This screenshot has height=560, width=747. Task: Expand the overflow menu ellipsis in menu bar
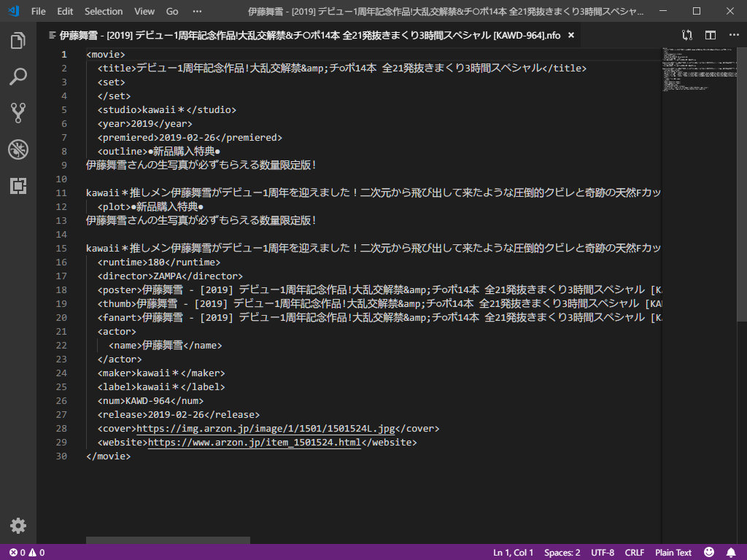(x=197, y=12)
